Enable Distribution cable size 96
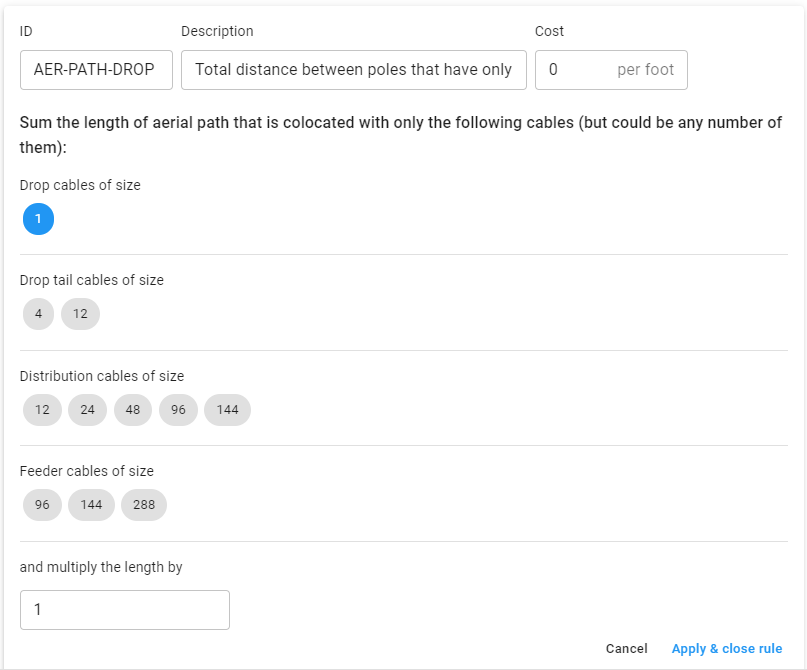The width and height of the screenshot is (807, 670). coord(178,410)
